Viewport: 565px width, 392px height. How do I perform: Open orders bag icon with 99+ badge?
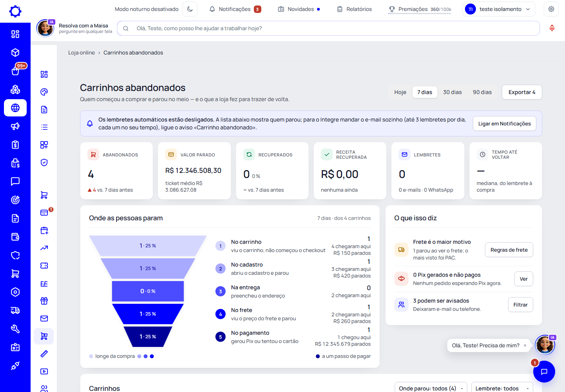click(x=15, y=71)
